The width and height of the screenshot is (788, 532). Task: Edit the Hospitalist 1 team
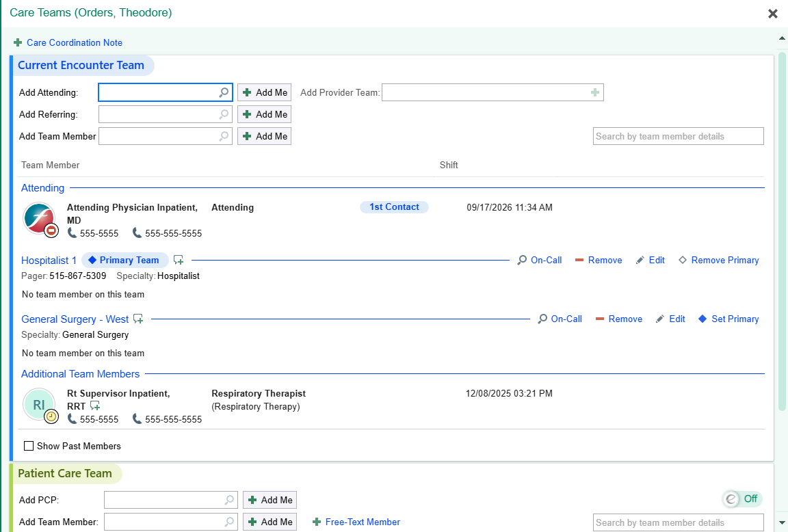tap(651, 261)
